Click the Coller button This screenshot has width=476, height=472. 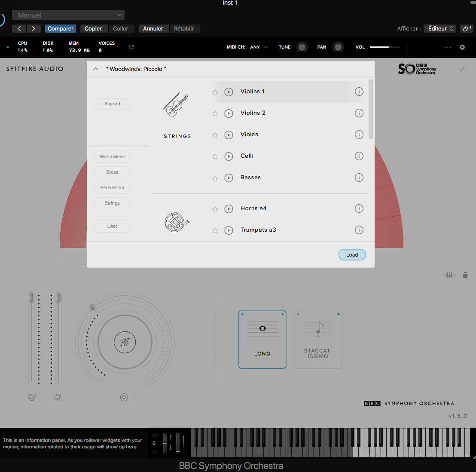121,28
